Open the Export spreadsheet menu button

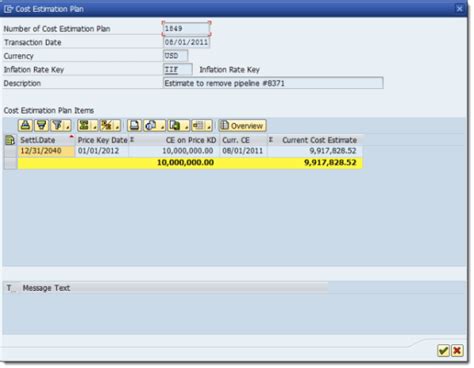tap(178, 125)
